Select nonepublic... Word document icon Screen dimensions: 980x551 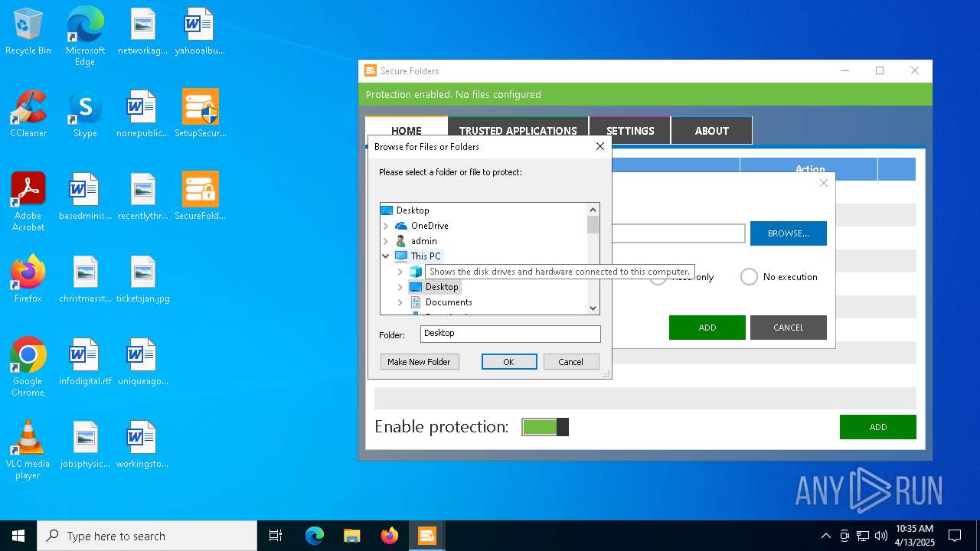142,115
